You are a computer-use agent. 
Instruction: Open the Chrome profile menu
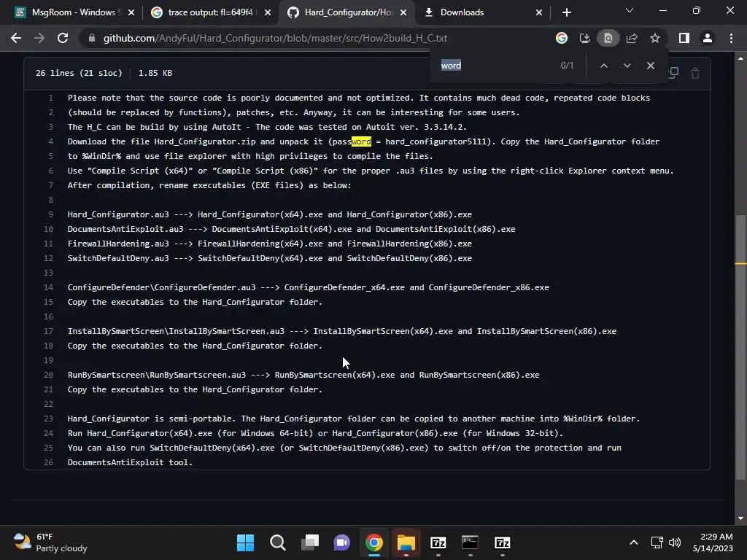coord(708,38)
